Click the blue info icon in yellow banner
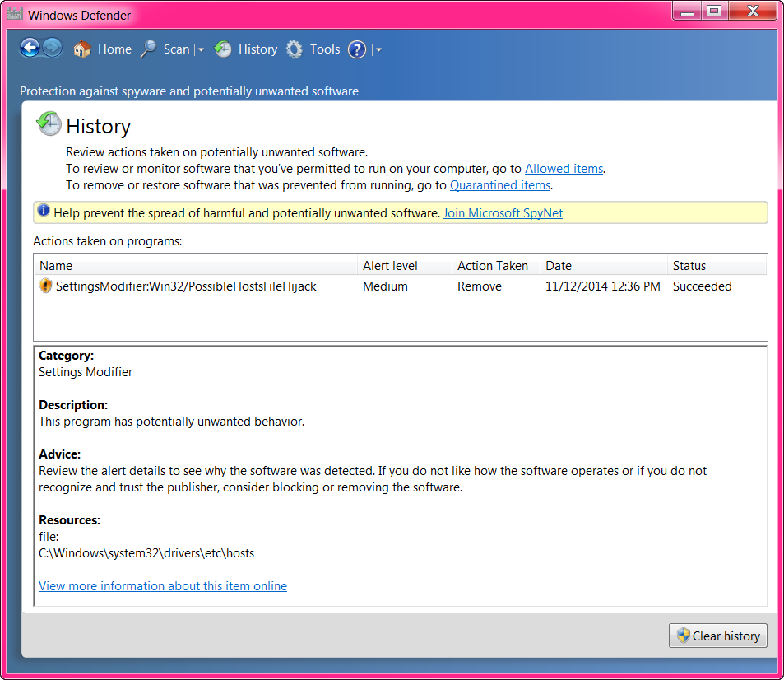This screenshot has height=680, width=784. pos(44,210)
